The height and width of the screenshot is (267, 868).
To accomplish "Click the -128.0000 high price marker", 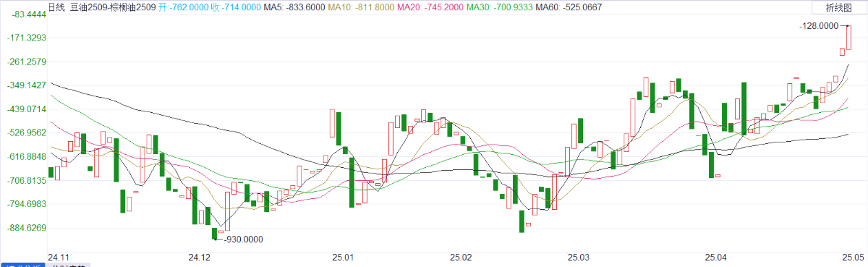I will [x=819, y=25].
